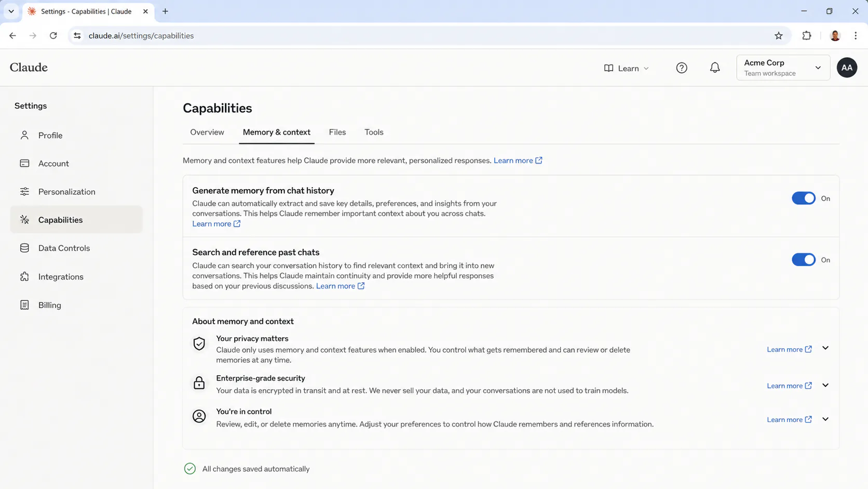868x489 pixels.
Task: Go to Billing settings
Action: point(76,305)
